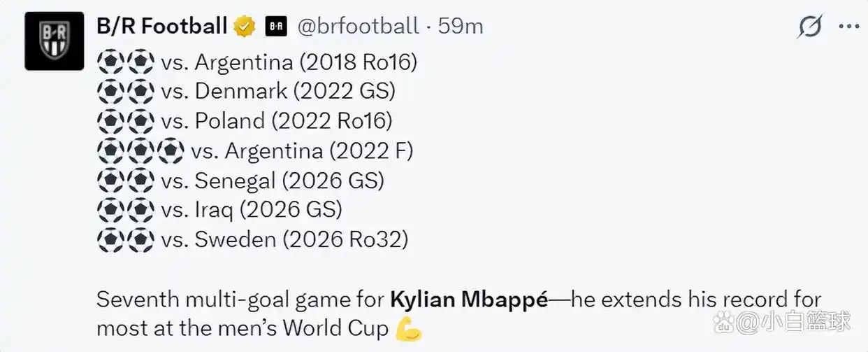Click the gold verified badge

click(244, 27)
